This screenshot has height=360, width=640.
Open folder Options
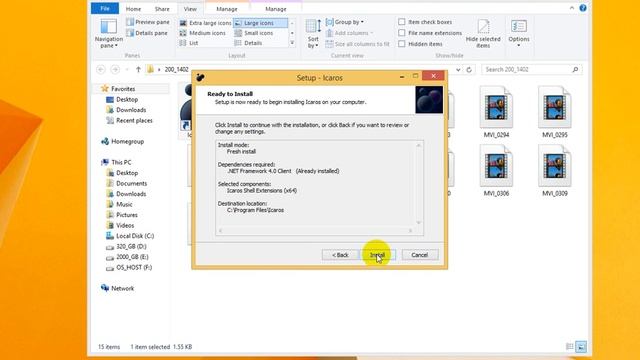pos(519,33)
